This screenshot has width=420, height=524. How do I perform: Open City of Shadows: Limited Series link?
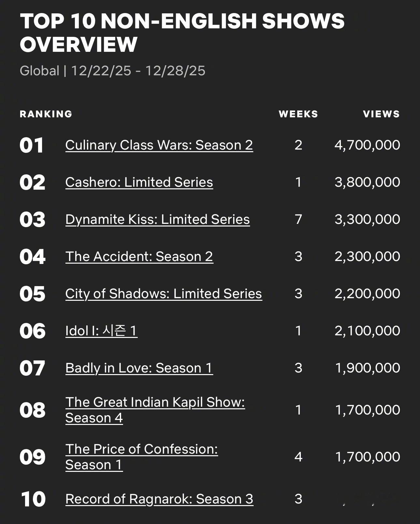tap(163, 294)
